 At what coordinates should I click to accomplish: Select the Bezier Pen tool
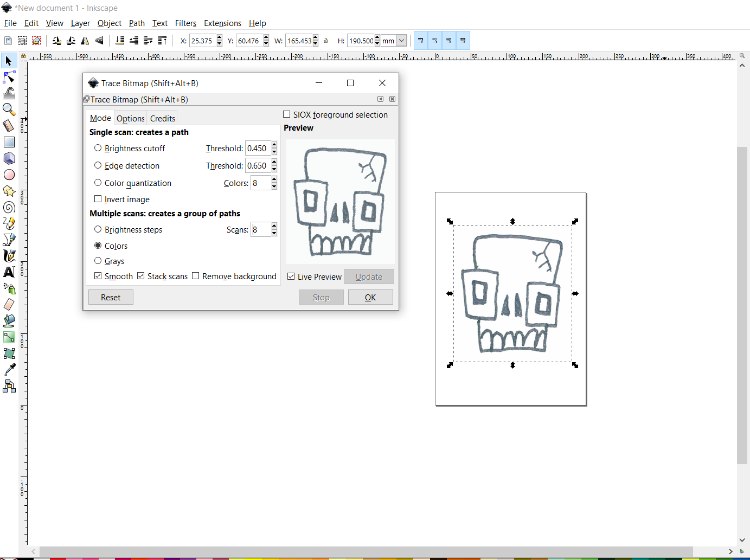(9, 240)
